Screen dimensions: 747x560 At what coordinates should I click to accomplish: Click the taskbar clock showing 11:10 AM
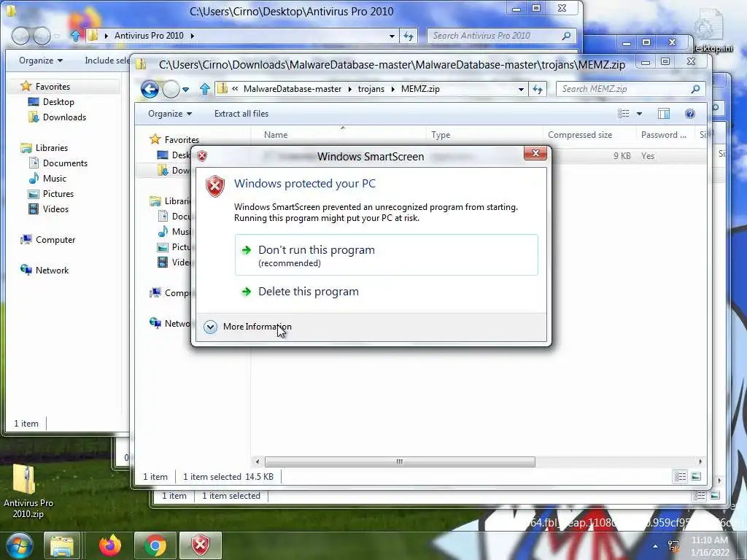(x=711, y=546)
